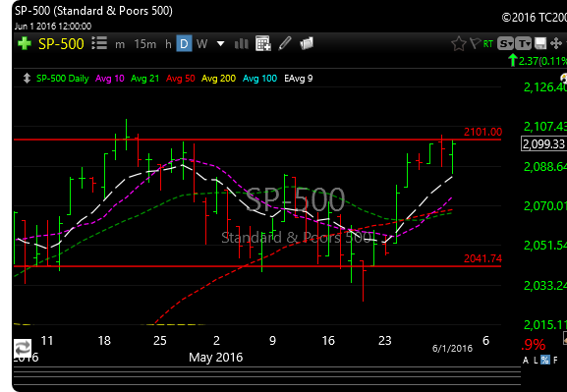Viewport: 567px width, 392px height.
Task: Click the 6/1/2016 date marker
Action: [452, 348]
